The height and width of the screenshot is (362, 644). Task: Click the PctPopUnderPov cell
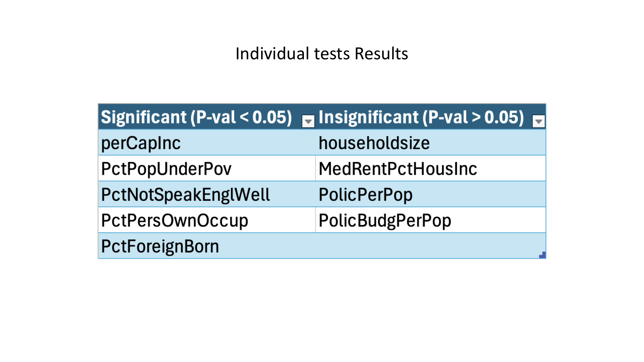207,168
